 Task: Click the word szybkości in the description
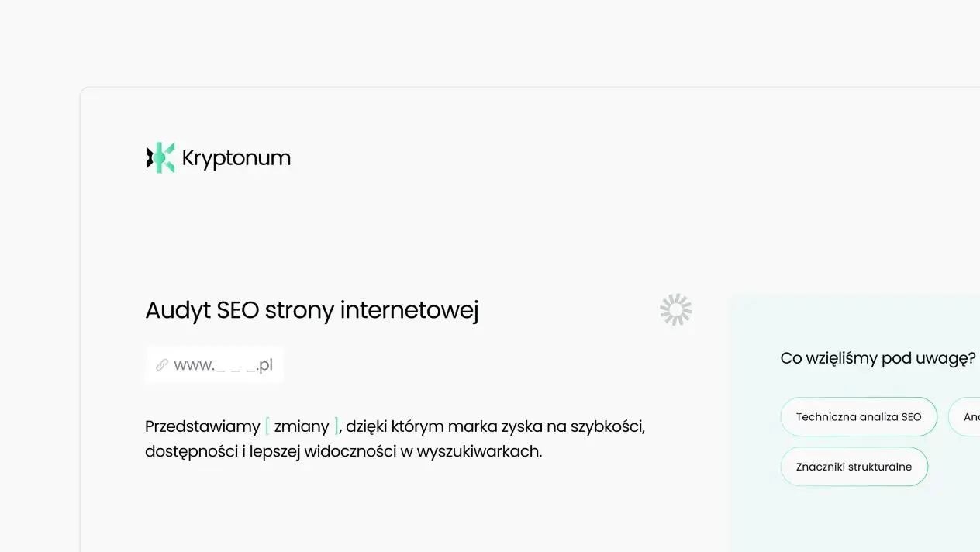coord(607,426)
